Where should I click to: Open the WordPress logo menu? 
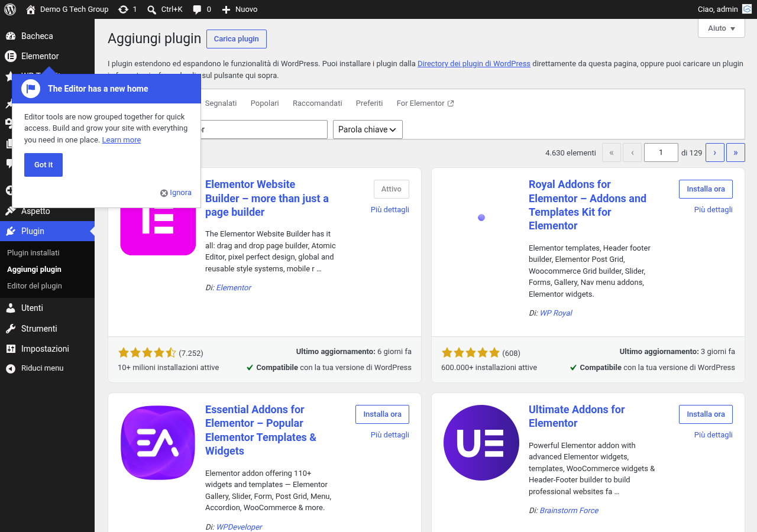[x=10, y=9]
